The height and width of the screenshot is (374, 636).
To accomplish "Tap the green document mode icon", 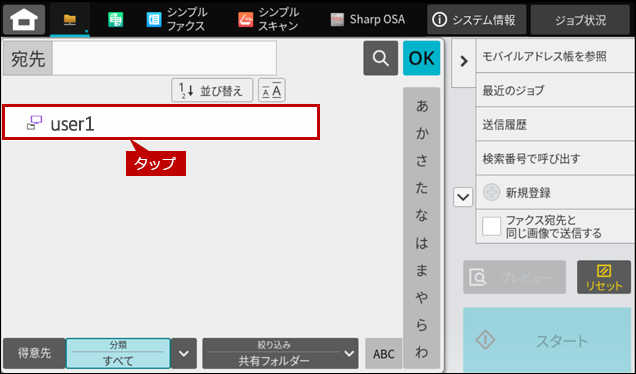I will coord(116,19).
